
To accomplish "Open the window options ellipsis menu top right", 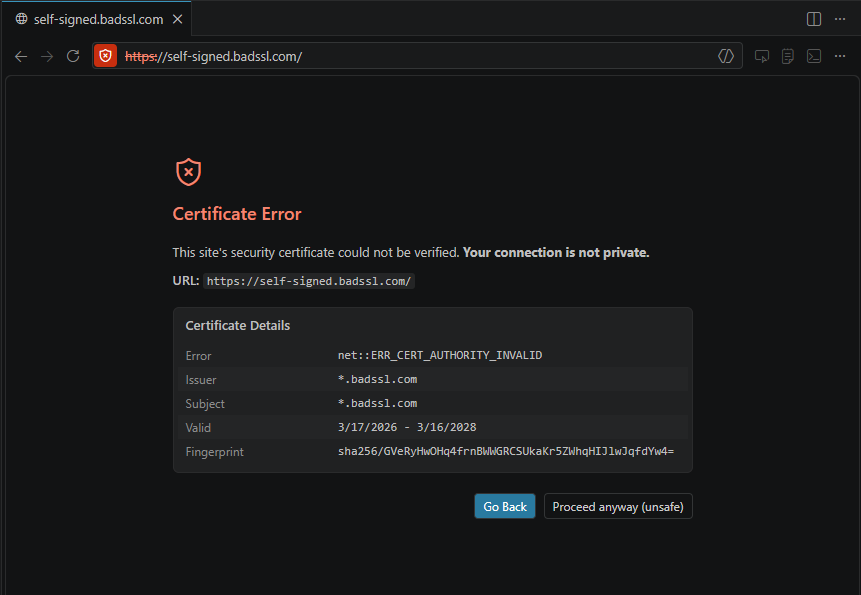I will tap(840, 18).
